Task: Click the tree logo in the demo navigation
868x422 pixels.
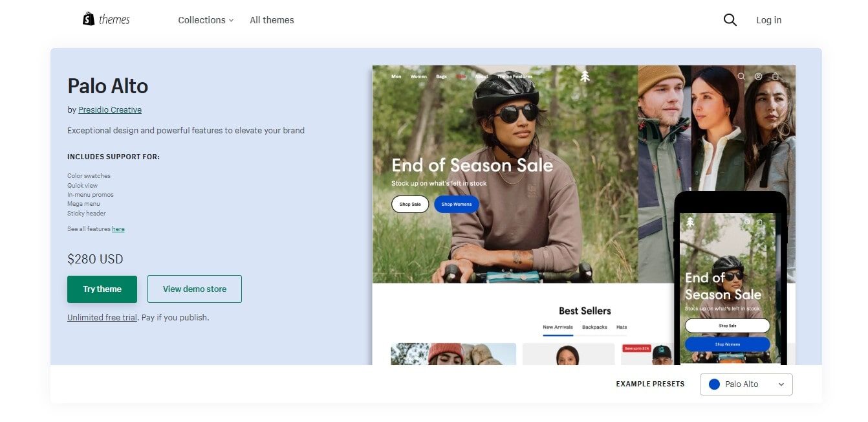Action: coord(584,76)
